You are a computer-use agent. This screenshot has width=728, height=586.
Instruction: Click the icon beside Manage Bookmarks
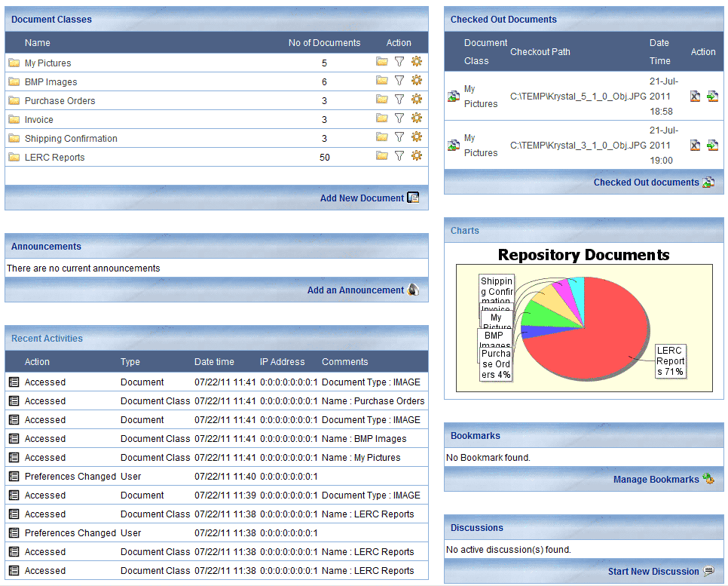tap(708, 479)
